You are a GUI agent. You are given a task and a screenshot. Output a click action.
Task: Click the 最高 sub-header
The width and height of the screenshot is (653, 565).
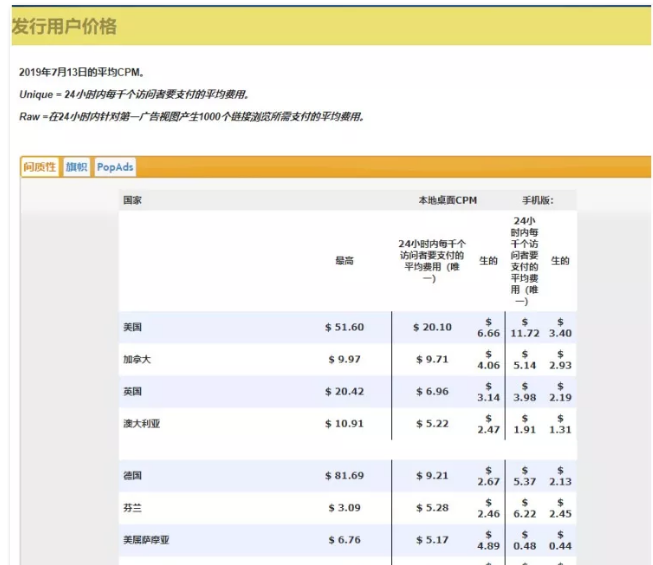click(x=344, y=261)
